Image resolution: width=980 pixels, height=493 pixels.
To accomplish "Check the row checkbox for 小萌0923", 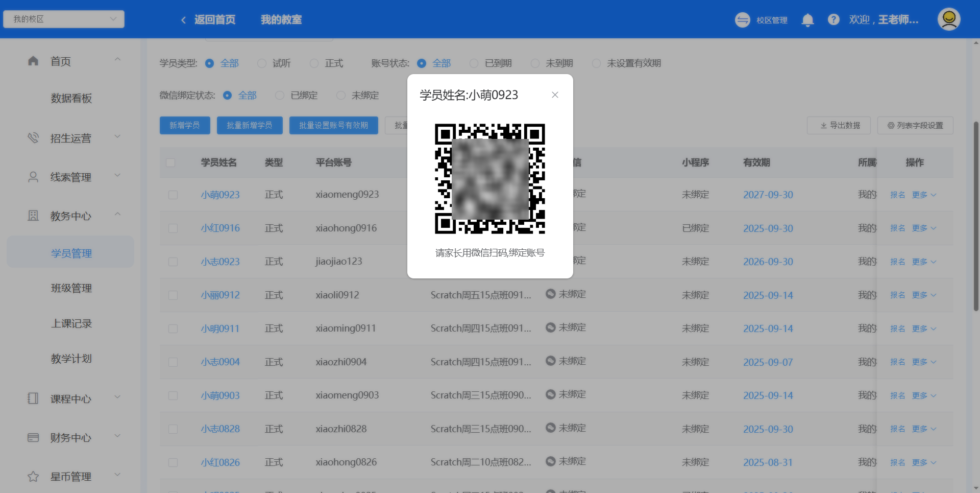I will tap(173, 195).
